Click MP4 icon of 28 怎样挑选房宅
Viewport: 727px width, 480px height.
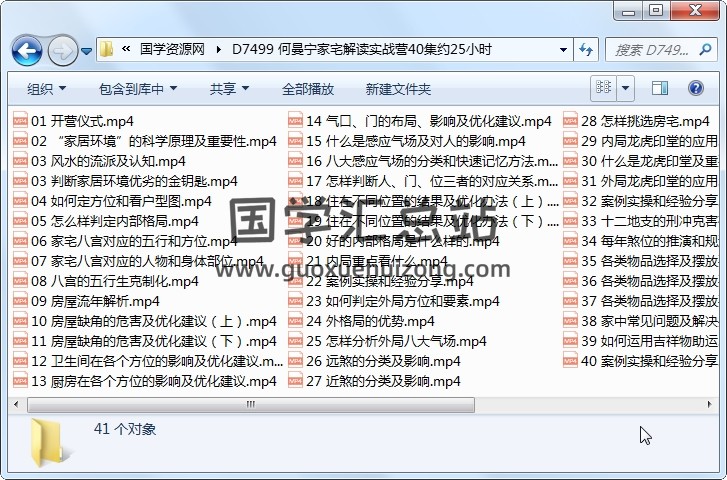point(570,121)
